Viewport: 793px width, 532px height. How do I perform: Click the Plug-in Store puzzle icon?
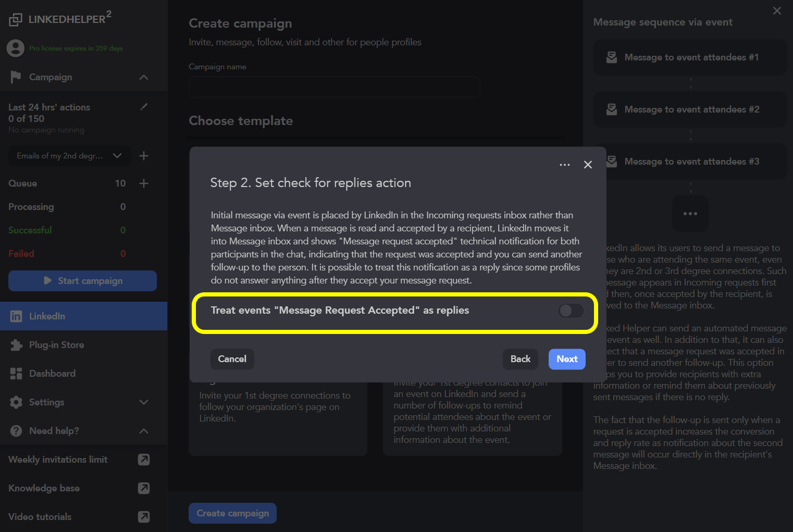coord(16,345)
